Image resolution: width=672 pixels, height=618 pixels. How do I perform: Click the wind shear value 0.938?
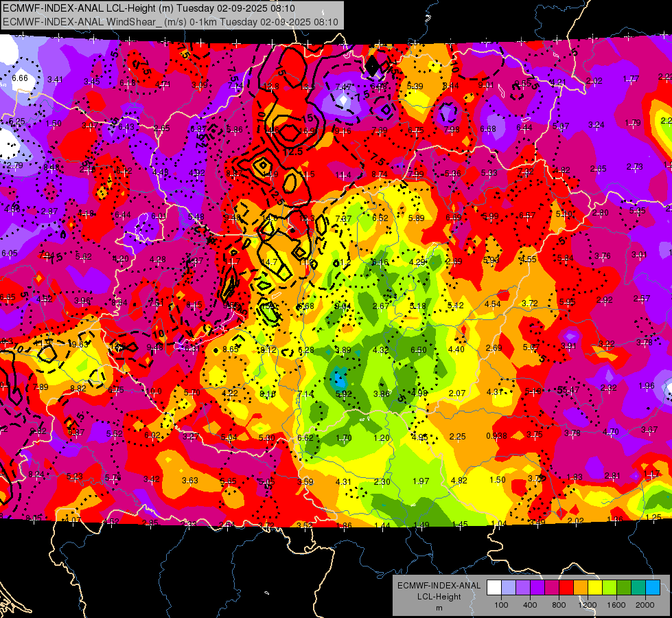[x=496, y=436]
